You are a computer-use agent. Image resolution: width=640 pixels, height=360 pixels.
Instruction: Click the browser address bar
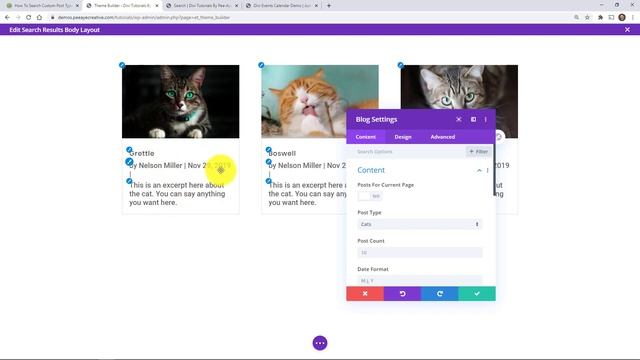click(x=310, y=18)
